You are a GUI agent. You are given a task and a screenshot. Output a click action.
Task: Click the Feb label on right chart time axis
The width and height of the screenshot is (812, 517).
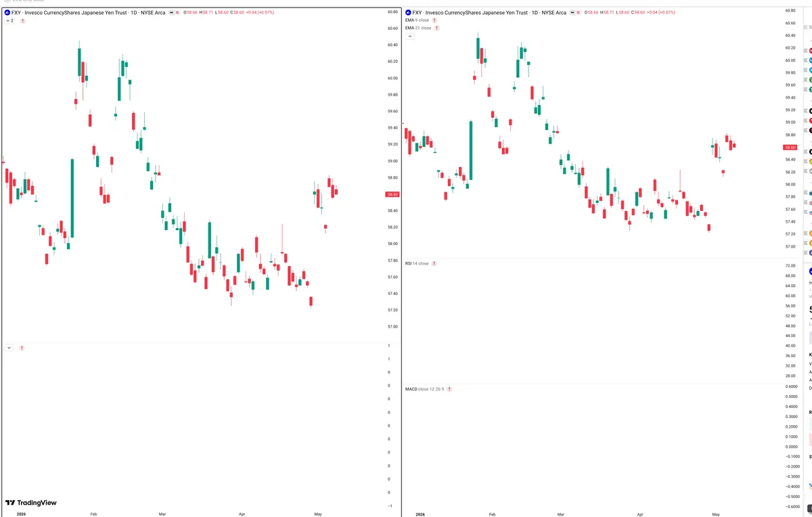pos(492,514)
